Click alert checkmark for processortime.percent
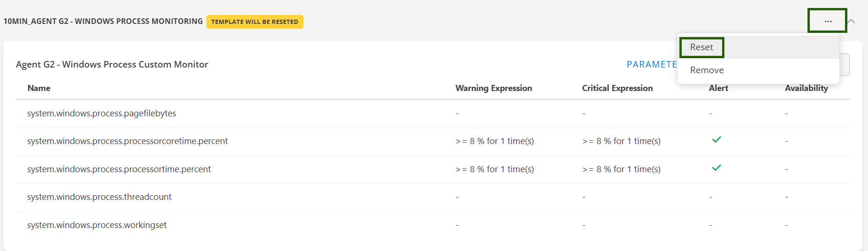The height and width of the screenshot is (251, 868). pos(716,168)
